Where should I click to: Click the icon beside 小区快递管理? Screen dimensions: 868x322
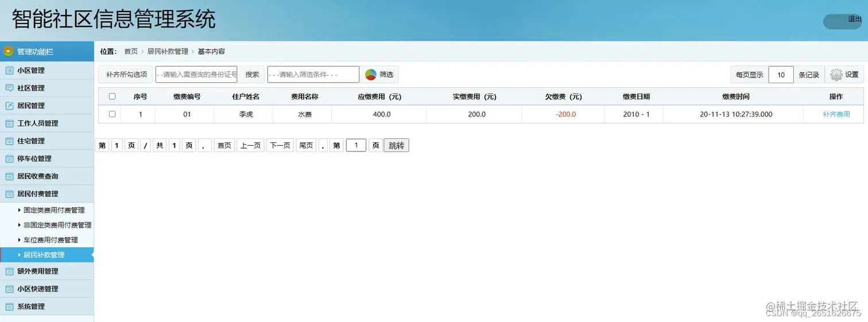click(x=9, y=289)
